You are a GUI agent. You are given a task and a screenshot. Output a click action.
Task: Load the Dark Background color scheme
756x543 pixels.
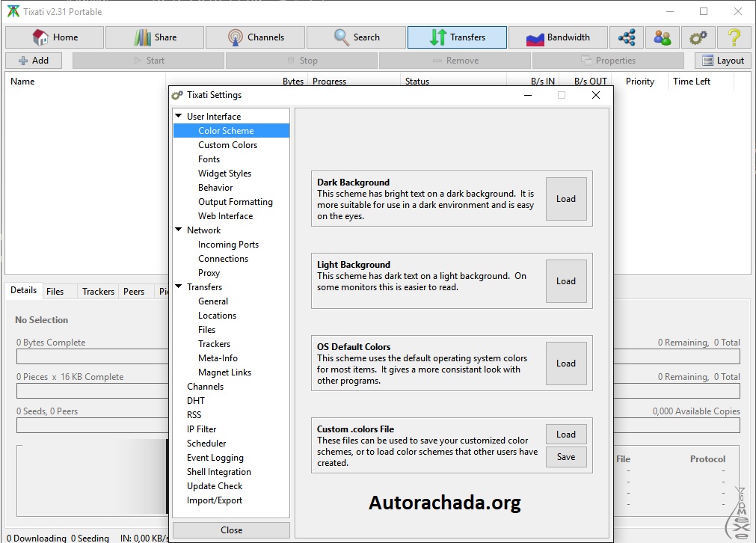(566, 199)
